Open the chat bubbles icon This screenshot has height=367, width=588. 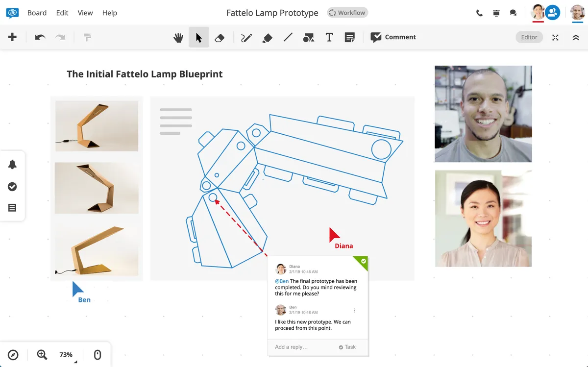tap(513, 13)
